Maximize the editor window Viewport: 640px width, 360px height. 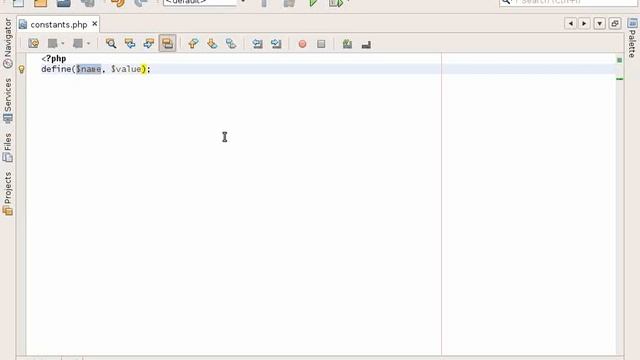point(615,24)
